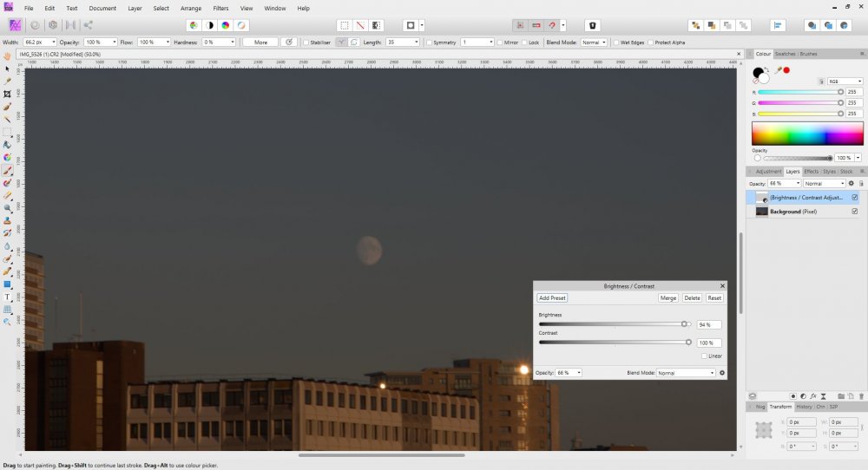Open the Hardness dropdown
868x470 pixels.
232,42
